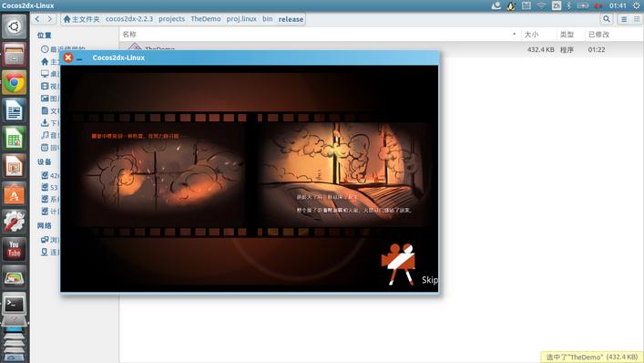The image size is (644, 363).
Task: Open Ubuntu Software Center from the launcher
Action: click(x=14, y=194)
